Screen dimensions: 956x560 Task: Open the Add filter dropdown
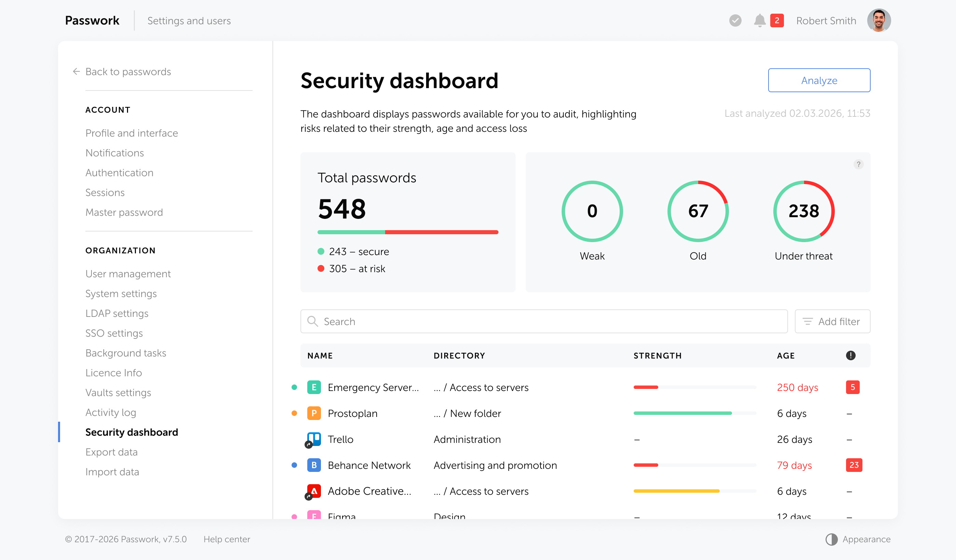(x=832, y=321)
